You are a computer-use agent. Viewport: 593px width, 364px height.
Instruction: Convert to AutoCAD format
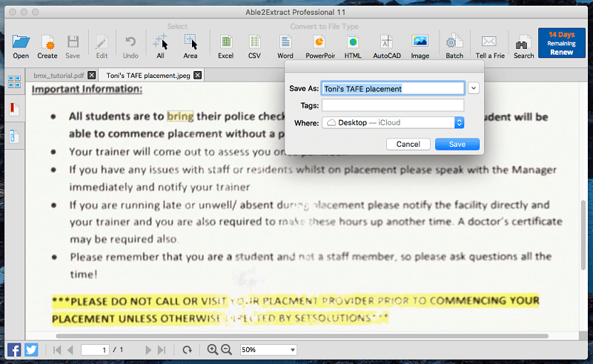[x=386, y=47]
